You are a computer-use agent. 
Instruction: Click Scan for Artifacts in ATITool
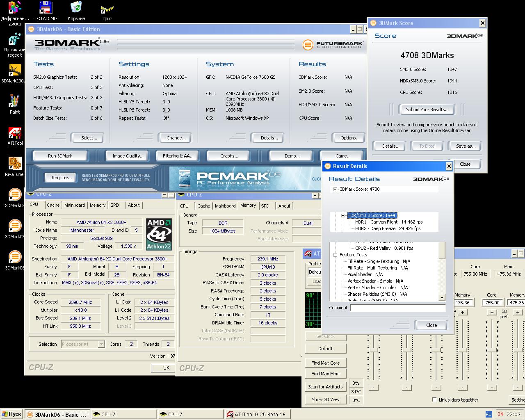326,387
